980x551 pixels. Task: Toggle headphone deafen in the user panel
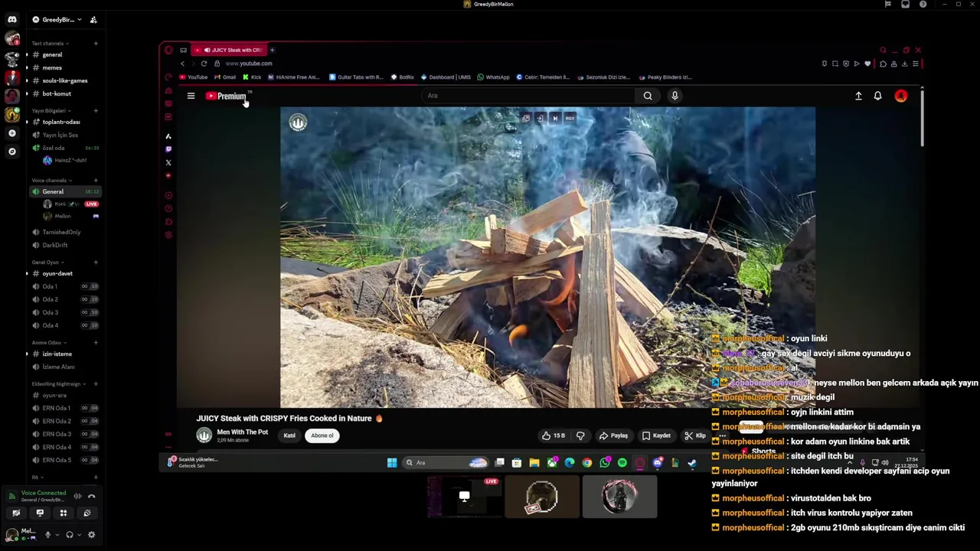70,535
